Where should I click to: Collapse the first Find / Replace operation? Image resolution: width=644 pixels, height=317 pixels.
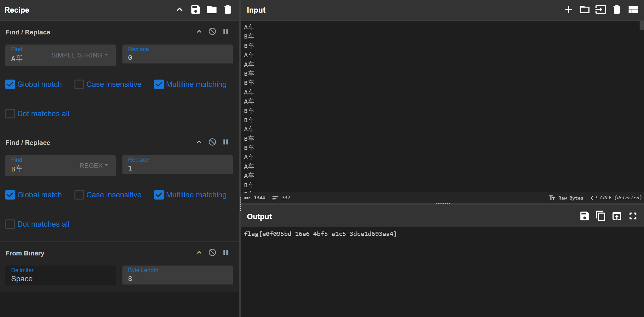tap(199, 32)
